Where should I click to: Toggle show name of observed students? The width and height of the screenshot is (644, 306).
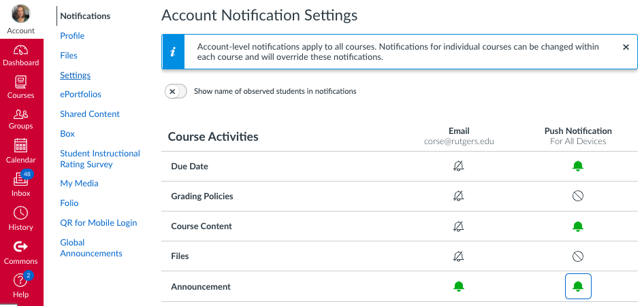176,92
